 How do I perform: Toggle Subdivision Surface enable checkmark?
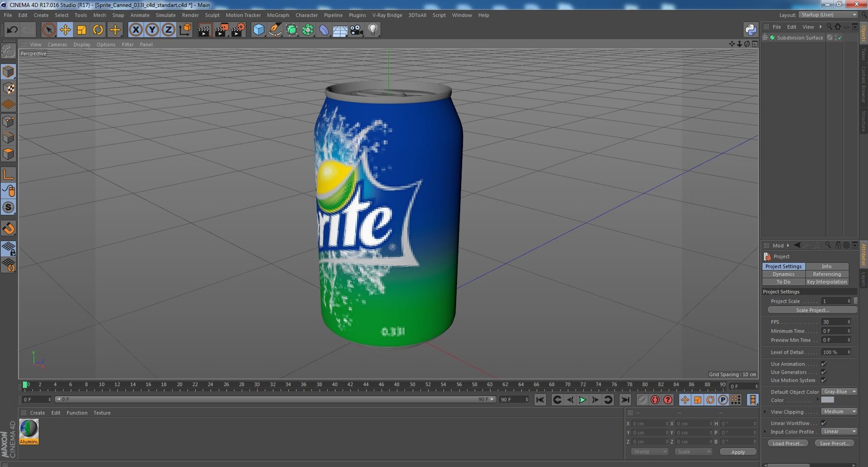tap(840, 38)
